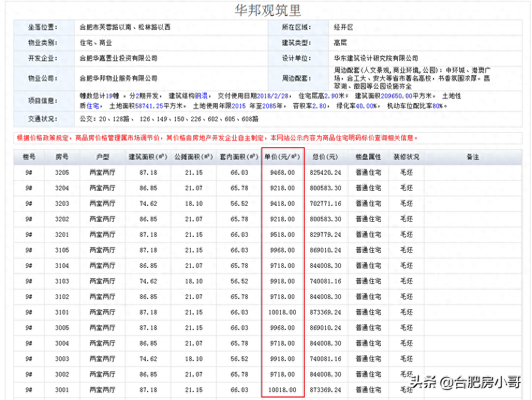Click the 建筑面积(㎡) column header
The height and width of the screenshot is (400, 532).
tap(148, 157)
